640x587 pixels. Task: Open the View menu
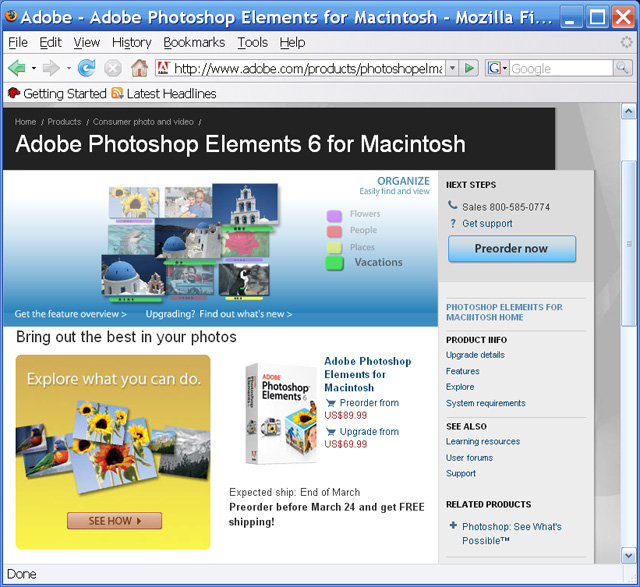[x=87, y=42]
